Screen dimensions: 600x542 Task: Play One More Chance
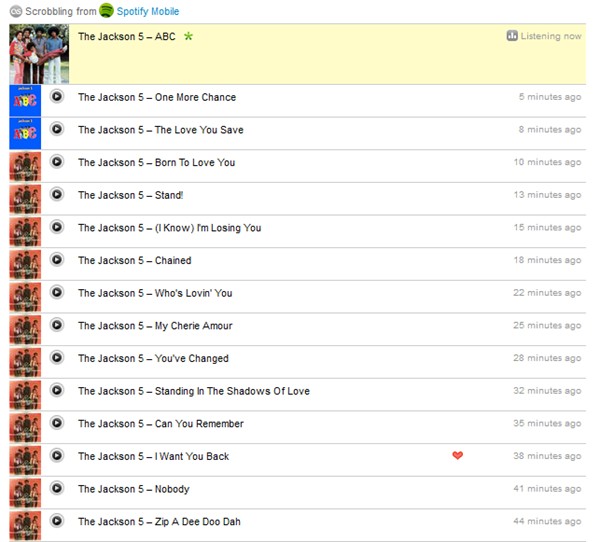(57, 96)
